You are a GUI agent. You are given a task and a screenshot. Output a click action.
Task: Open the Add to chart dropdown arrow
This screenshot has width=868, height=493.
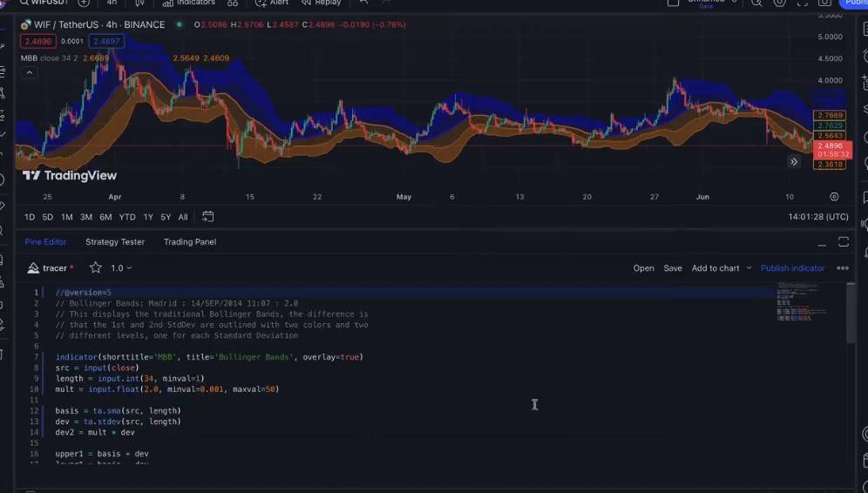[x=749, y=268]
